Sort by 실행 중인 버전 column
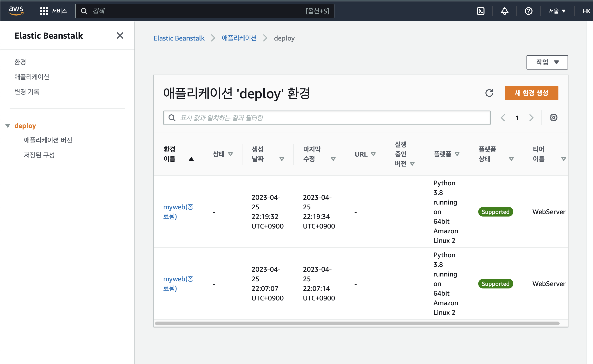The image size is (593, 364). [405, 154]
